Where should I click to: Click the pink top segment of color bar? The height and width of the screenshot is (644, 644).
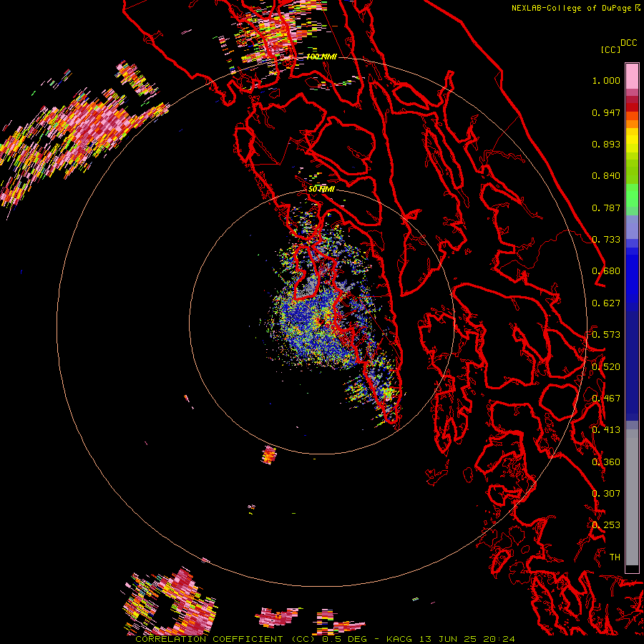point(632,76)
